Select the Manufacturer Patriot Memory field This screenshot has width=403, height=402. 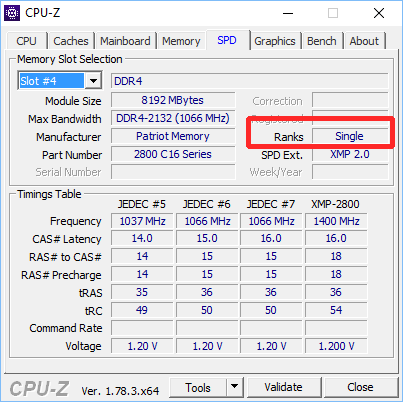pos(173,136)
